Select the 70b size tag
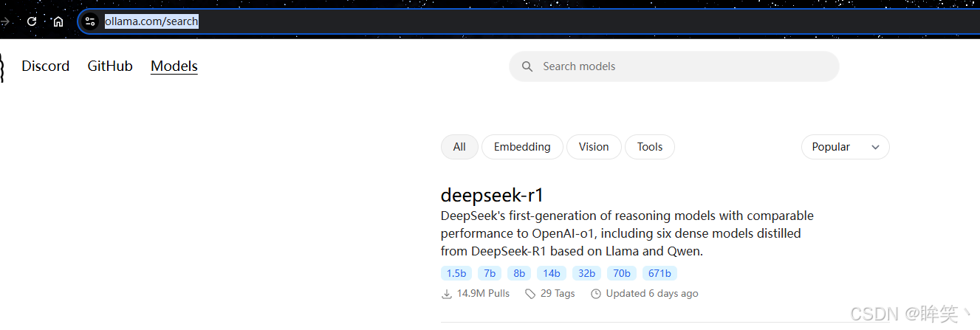The width and height of the screenshot is (980, 330). [x=622, y=273]
